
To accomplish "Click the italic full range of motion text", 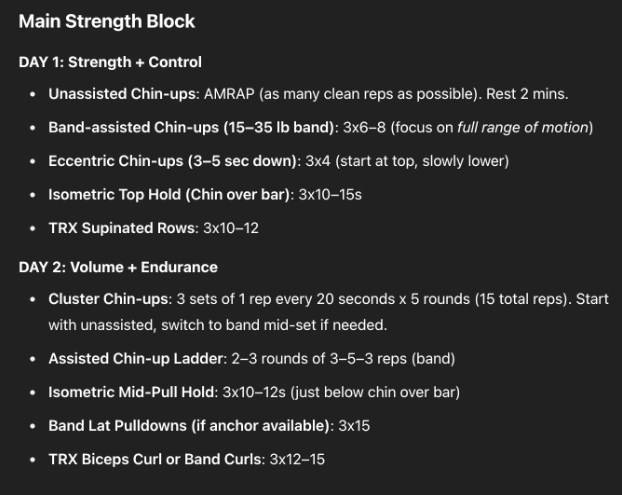I will click(x=525, y=127).
